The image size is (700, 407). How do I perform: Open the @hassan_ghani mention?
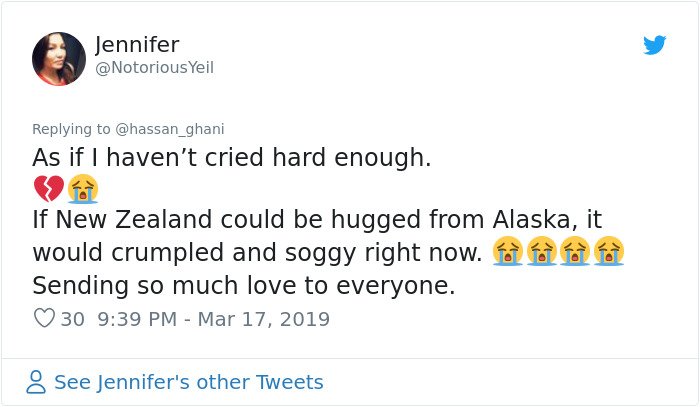170,129
